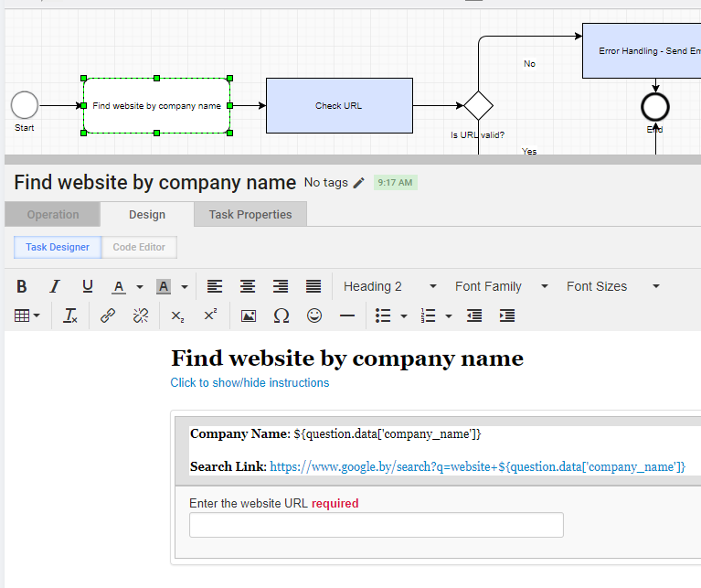
Task: Apply bullet list formatting
Action: (x=383, y=315)
